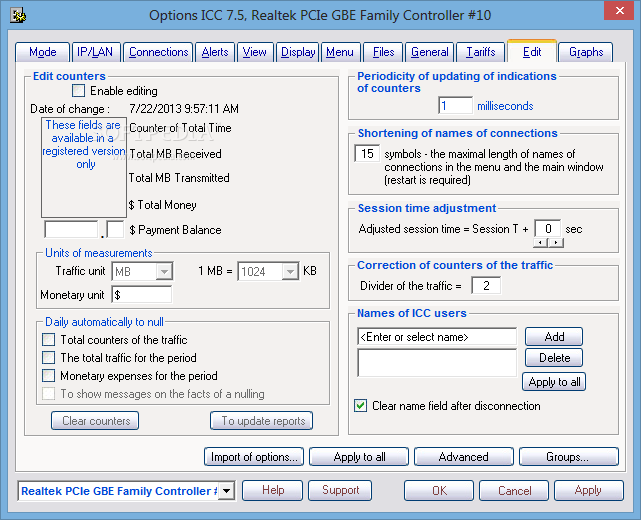Toggle show messages on nulling facts checkbox
The width and height of the screenshot is (641, 520).
[x=48, y=394]
